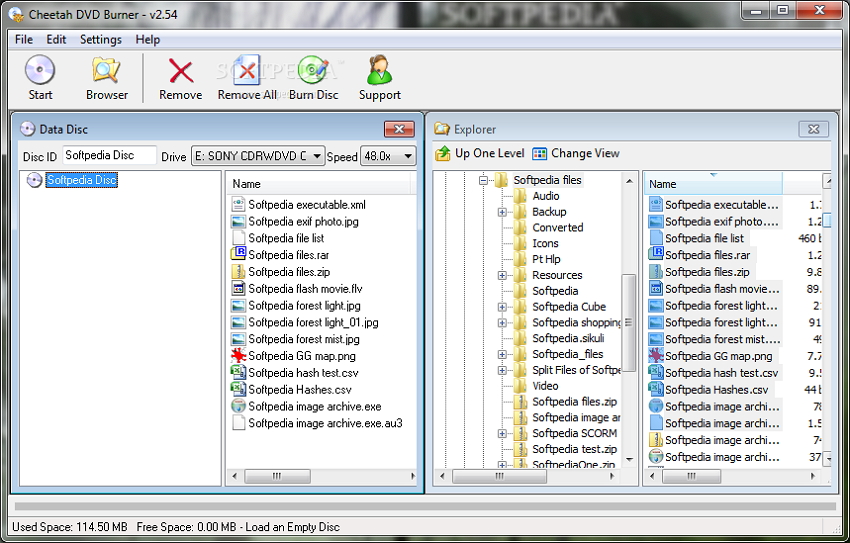850x543 pixels.
Task: Select the Converted folder in Explorer tree
Action: pos(557,228)
